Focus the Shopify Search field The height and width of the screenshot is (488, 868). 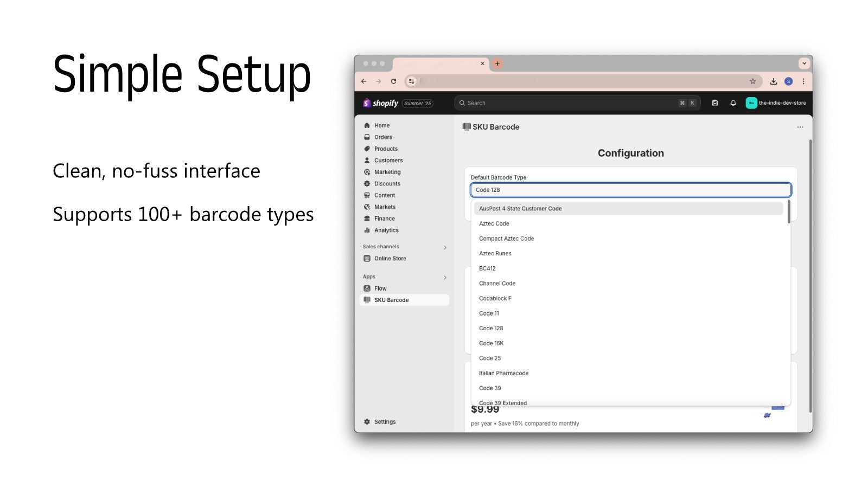pyautogui.click(x=577, y=103)
